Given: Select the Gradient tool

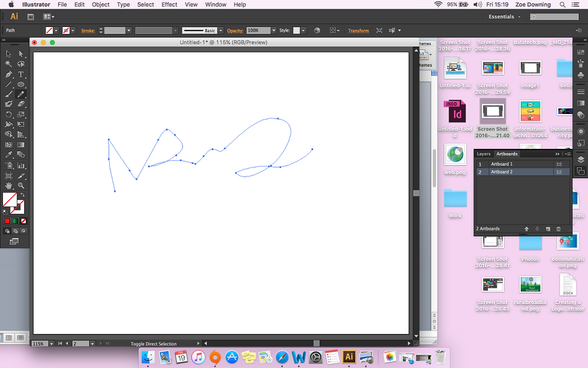Looking at the screenshot, I should coord(21,145).
